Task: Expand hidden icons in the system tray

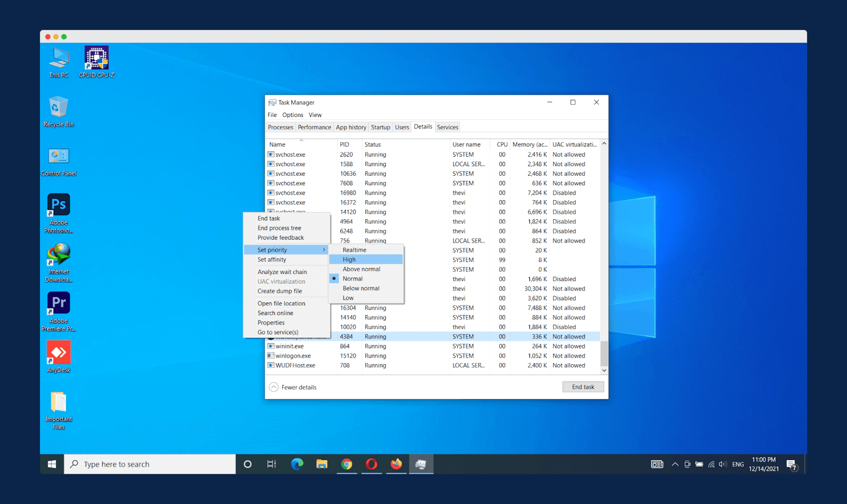Action: pos(675,464)
